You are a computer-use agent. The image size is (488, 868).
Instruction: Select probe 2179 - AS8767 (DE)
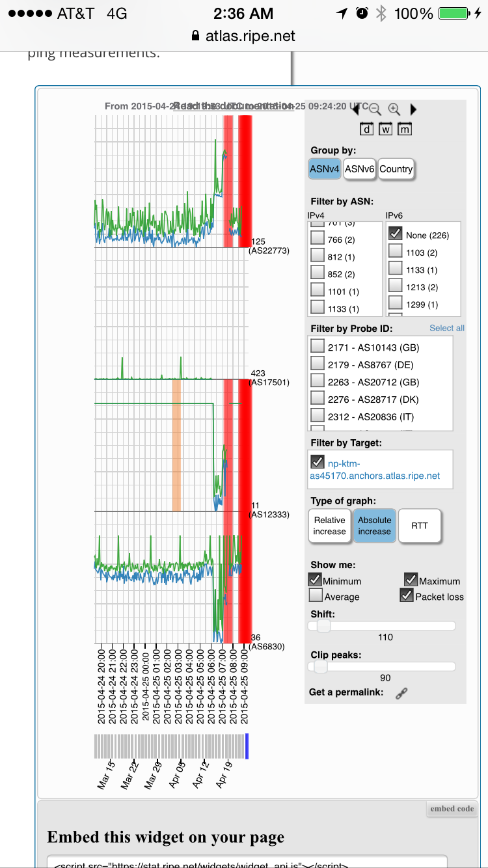coord(318,364)
